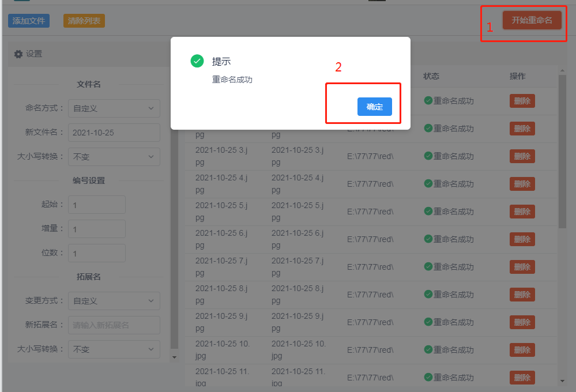Delete the 2021-10-25 11.jpg row
Image resolution: width=576 pixels, height=392 pixels.
[522, 378]
